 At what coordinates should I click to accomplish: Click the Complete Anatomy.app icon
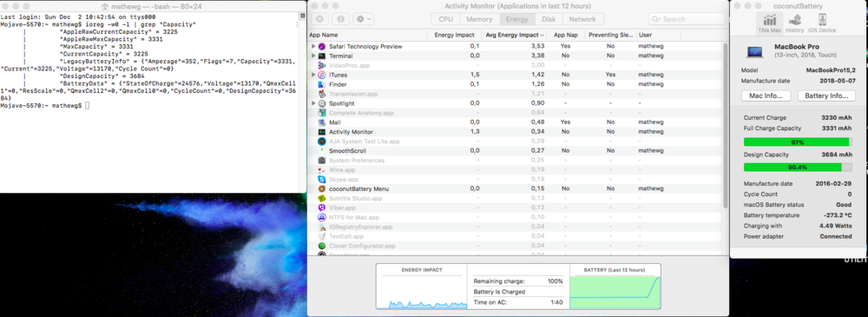pyautogui.click(x=322, y=113)
